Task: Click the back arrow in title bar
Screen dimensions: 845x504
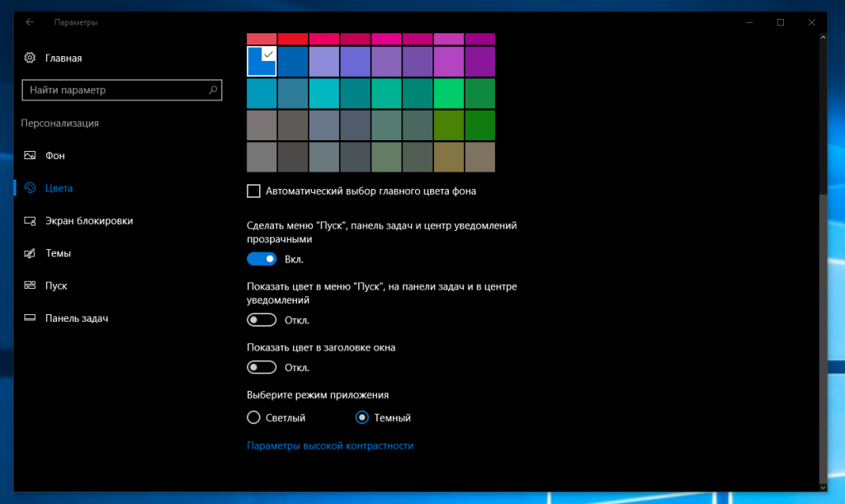Action: pos(30,22)
